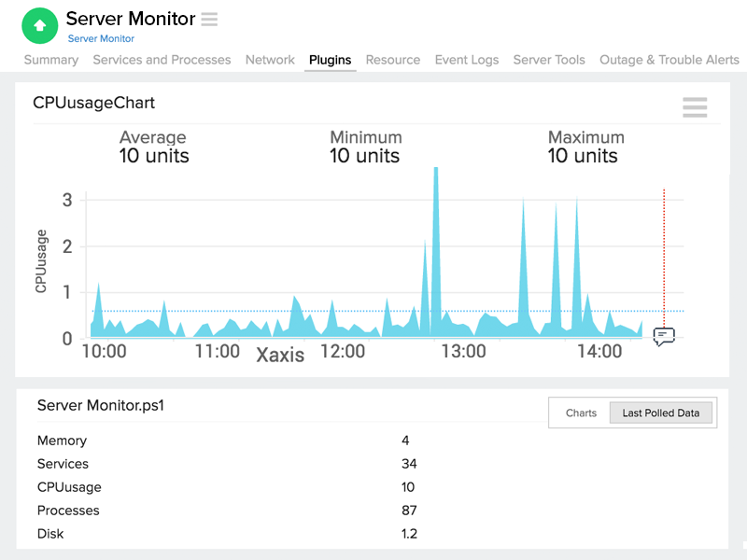Toggle view to Charts
Screen dimensions: 747x560
(581, 413)
